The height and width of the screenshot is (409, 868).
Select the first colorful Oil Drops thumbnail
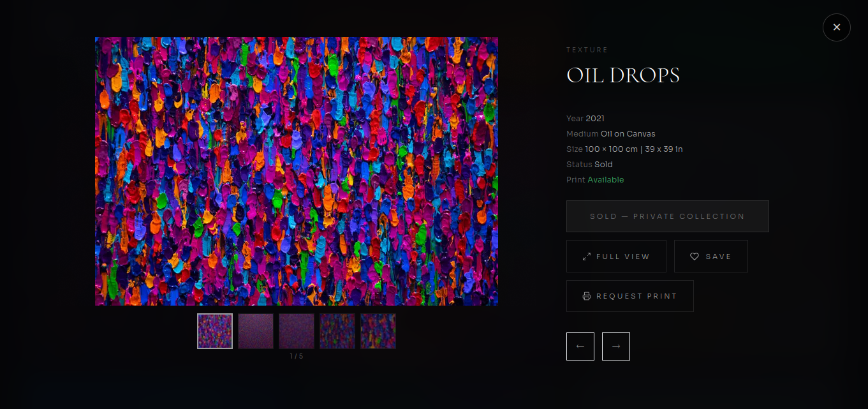coord(215,331)
